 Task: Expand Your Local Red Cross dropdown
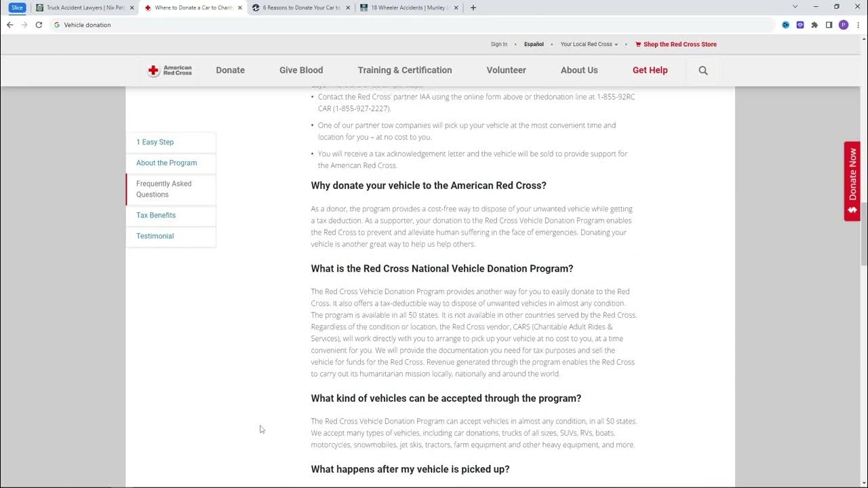589,45
